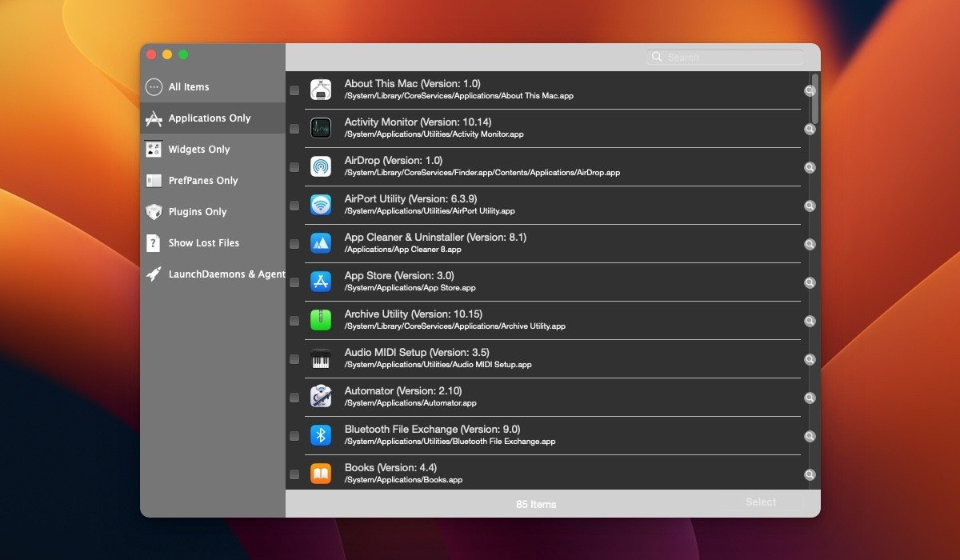Click the Audio MIDI Setup piano icon

point(321,358)
